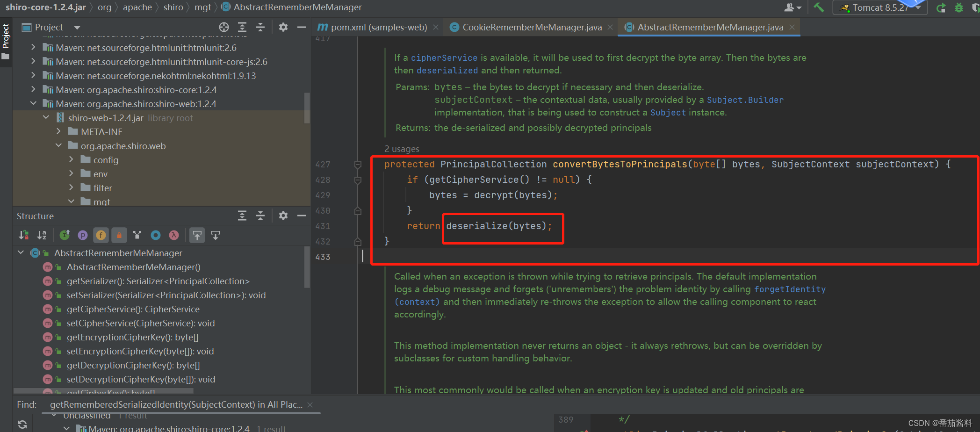Screen dimensions: 980x432
Task: Open Structure panel settings gear
Action: tap(283, 216)
